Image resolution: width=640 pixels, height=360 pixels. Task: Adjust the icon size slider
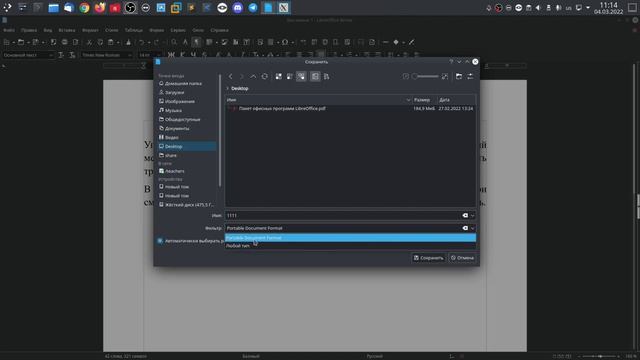pos(425,76)
